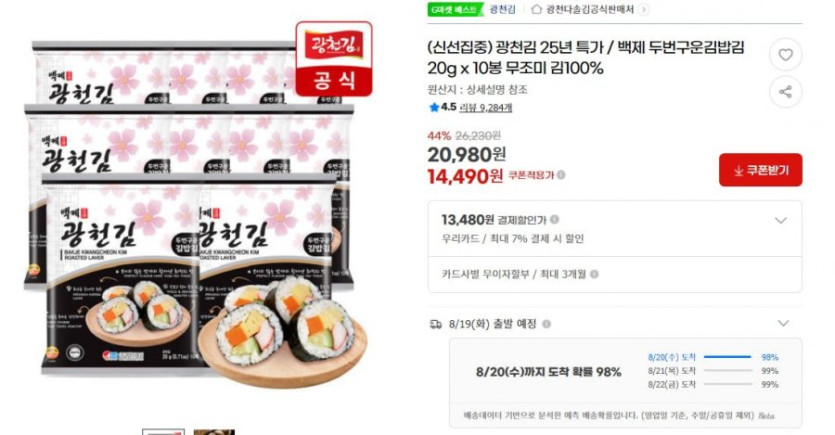Click the blue star rating icon
Viewport: 835px width, 435px height.
tap(434, 108)
